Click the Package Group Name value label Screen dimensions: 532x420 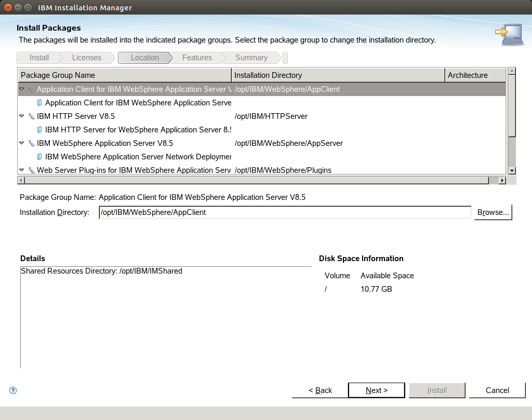[202, 197]
